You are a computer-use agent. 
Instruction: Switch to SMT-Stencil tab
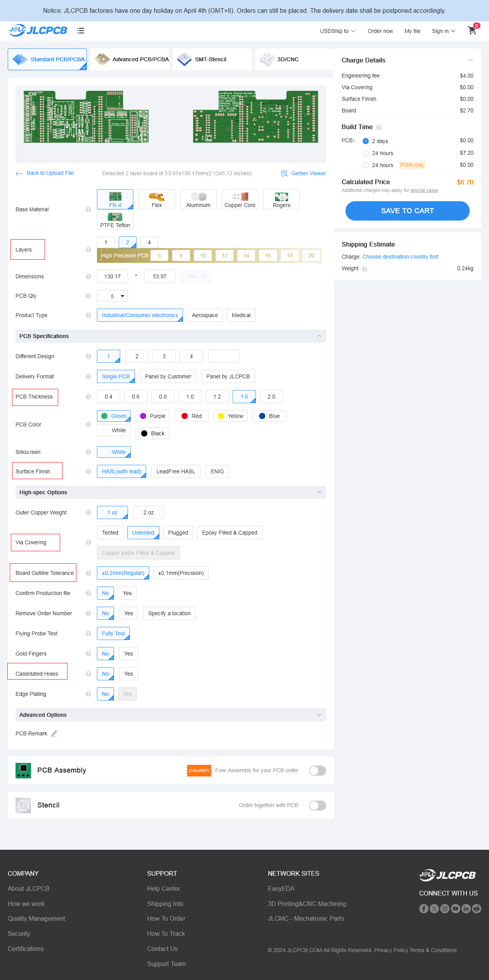point(212,59)
